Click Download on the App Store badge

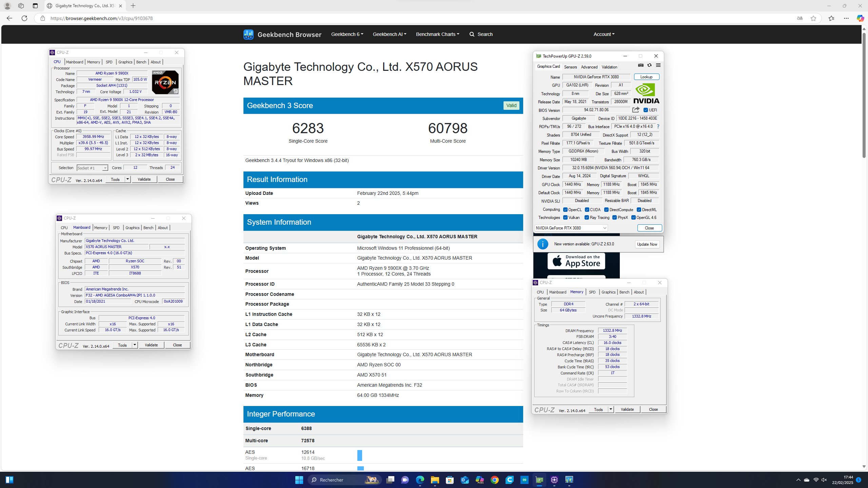[x=576, y=261]
